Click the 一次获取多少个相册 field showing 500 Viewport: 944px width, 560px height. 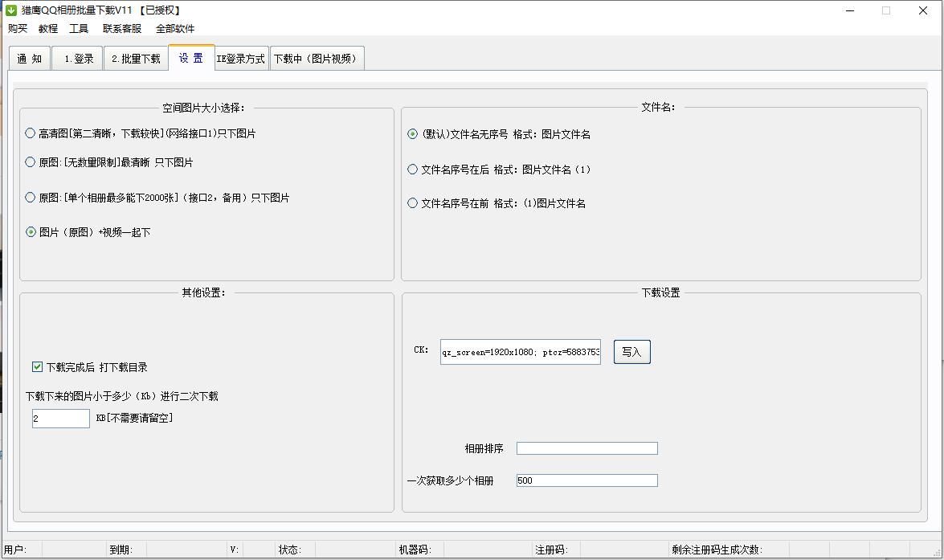[x=587, y=480]
